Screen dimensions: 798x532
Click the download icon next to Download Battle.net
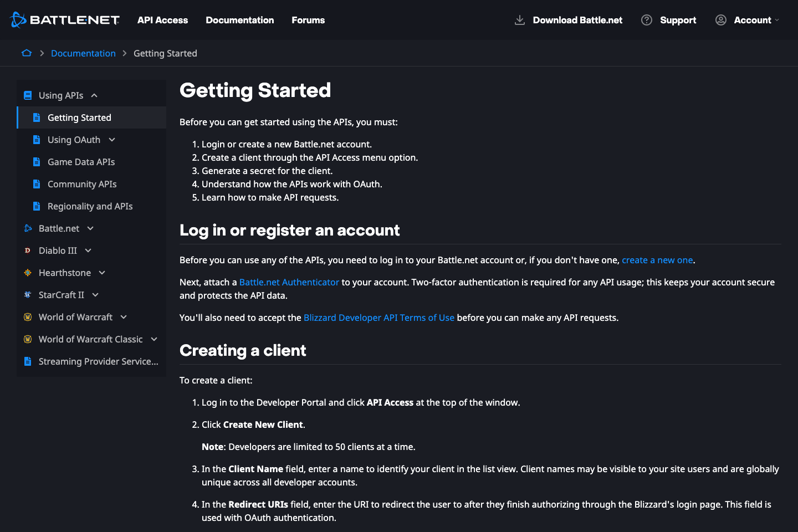pos(519,19)
